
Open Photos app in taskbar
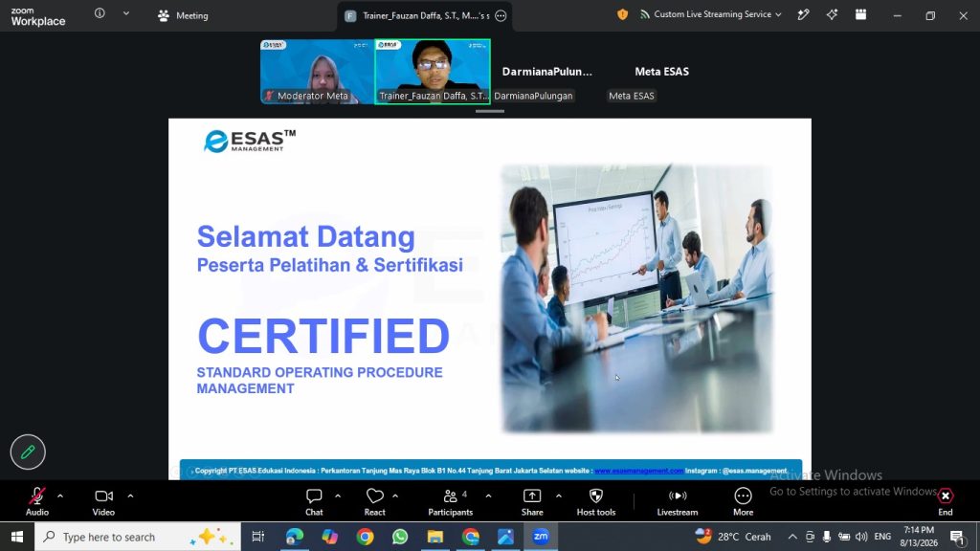point(505,537)
